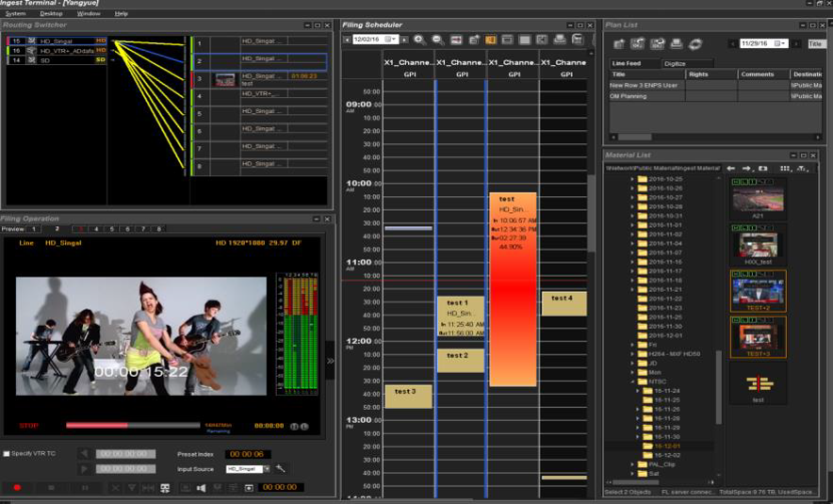
Task: Click the speaker audio icon below preview
Action: click(x=201, y=487)
